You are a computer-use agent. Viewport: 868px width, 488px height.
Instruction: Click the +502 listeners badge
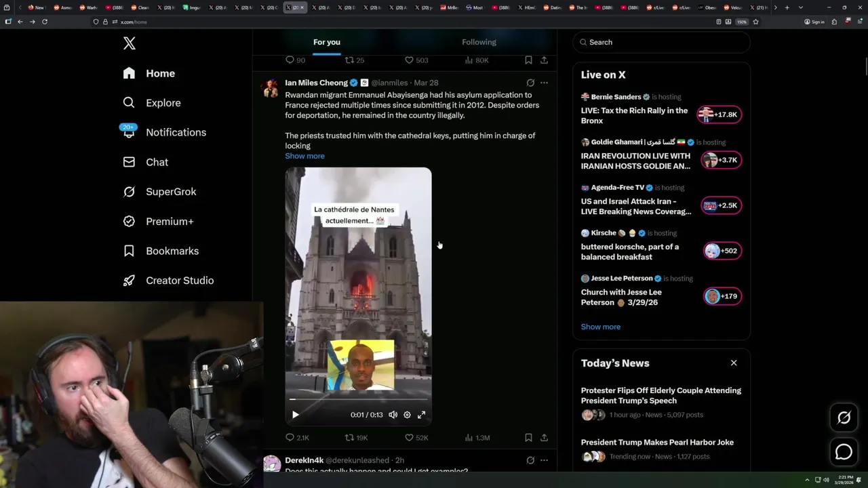tap(723, 251)
